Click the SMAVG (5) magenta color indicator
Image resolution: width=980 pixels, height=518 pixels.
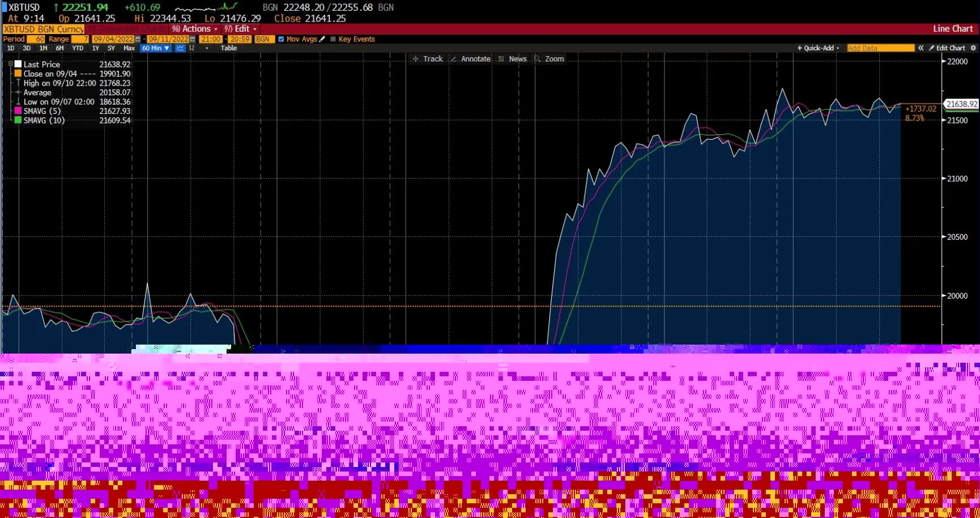(x=16, y=111)
